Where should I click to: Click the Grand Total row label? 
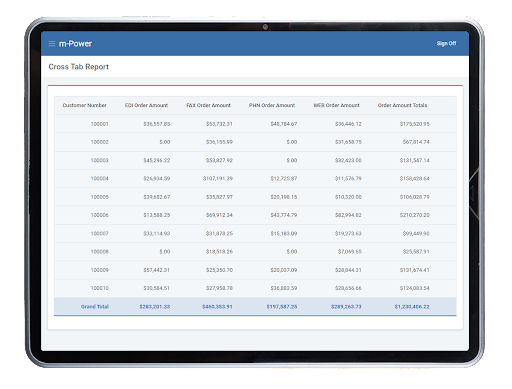(x=95, y=307)
